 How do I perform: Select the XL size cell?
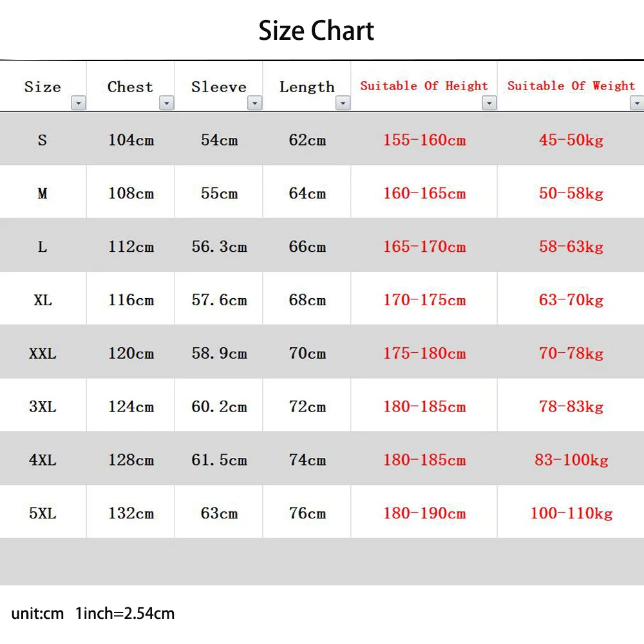(x=43, y=300)
